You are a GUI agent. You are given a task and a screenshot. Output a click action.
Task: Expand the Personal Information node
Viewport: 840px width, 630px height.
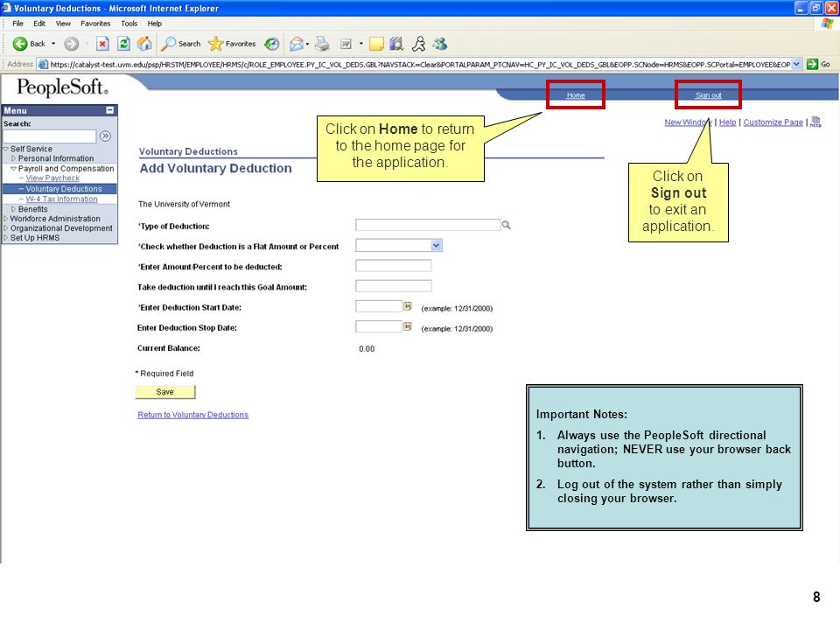coord(14,158)
